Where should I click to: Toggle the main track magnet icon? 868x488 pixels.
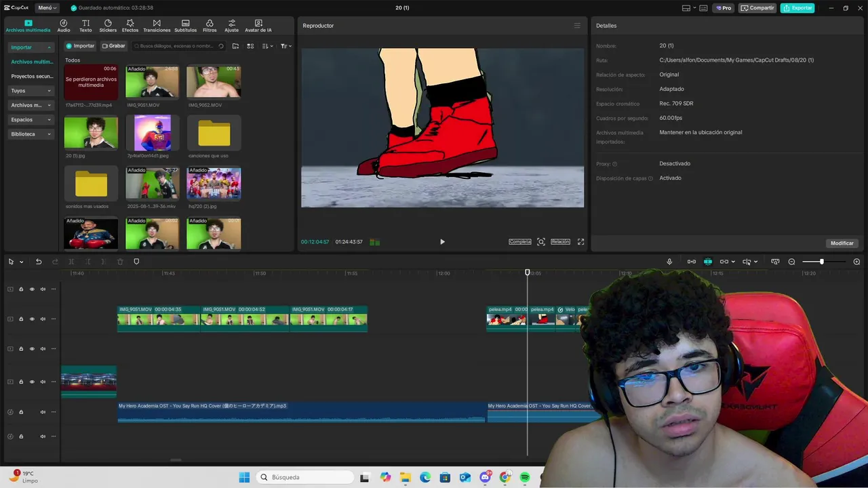(692, 262)
